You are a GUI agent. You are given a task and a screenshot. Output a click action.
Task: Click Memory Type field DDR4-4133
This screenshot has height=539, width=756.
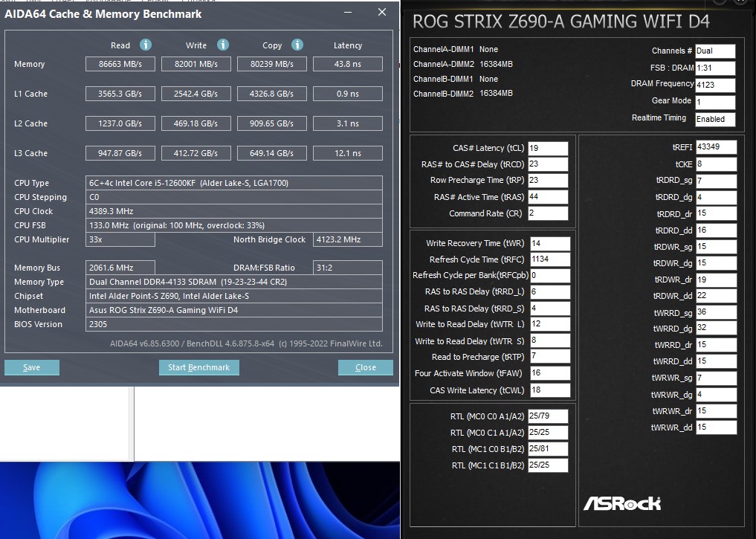[x=234, y=282]
